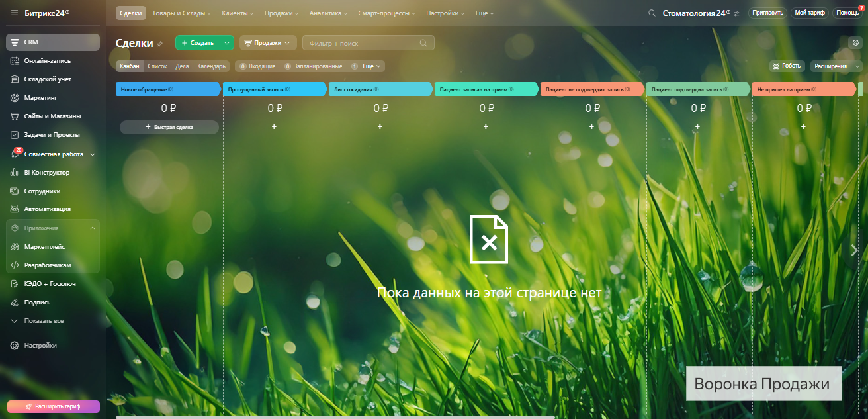Open the Расширения button
The width and height of the screenshot is (868, 419).
click(830, 66)
